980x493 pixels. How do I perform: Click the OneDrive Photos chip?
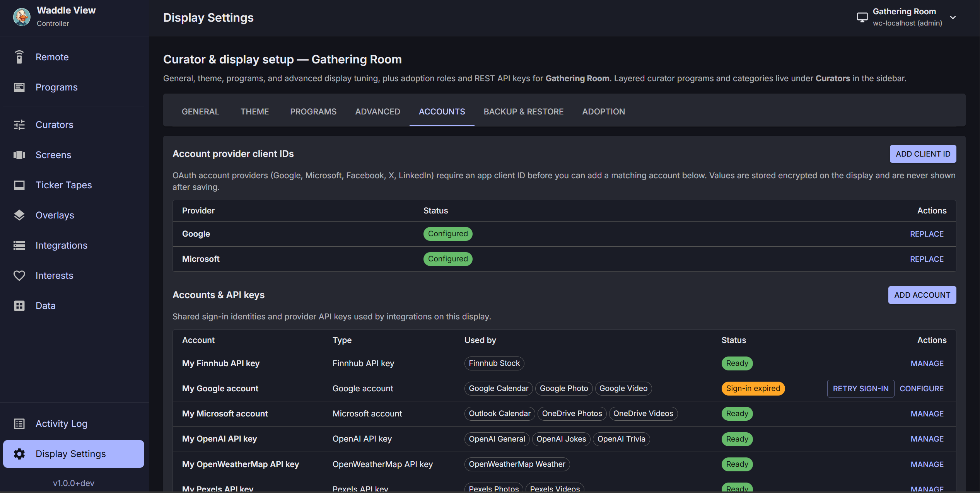[x=572, y=414]
